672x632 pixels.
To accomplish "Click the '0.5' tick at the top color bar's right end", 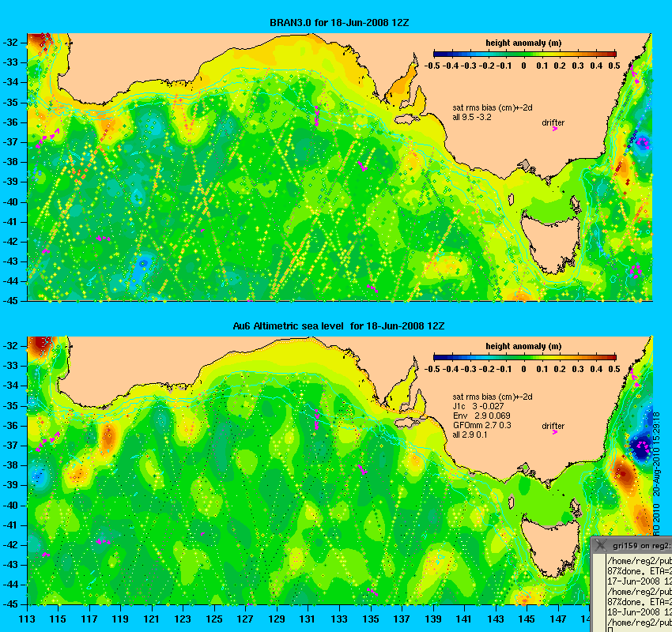I will [614, 66].
